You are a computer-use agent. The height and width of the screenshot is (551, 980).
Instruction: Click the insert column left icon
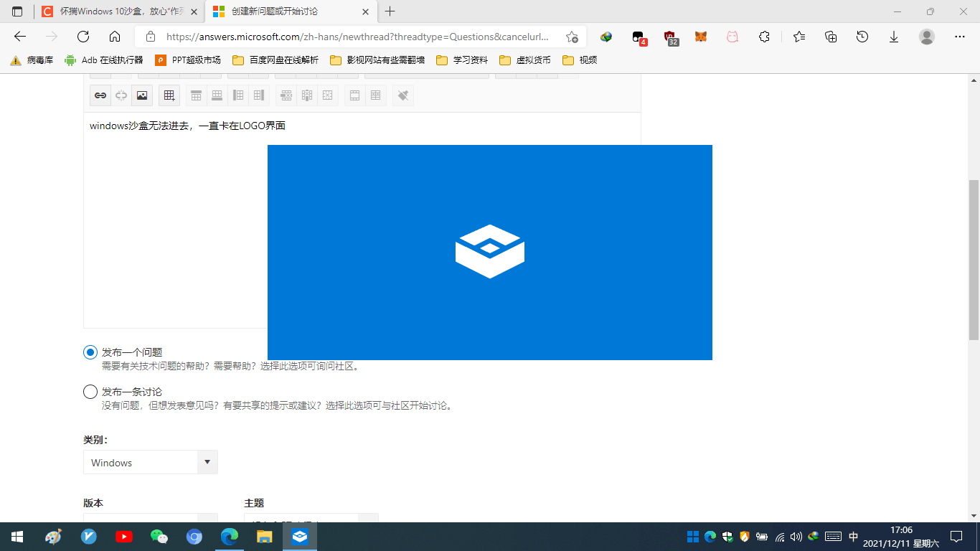tap(238, 95)
